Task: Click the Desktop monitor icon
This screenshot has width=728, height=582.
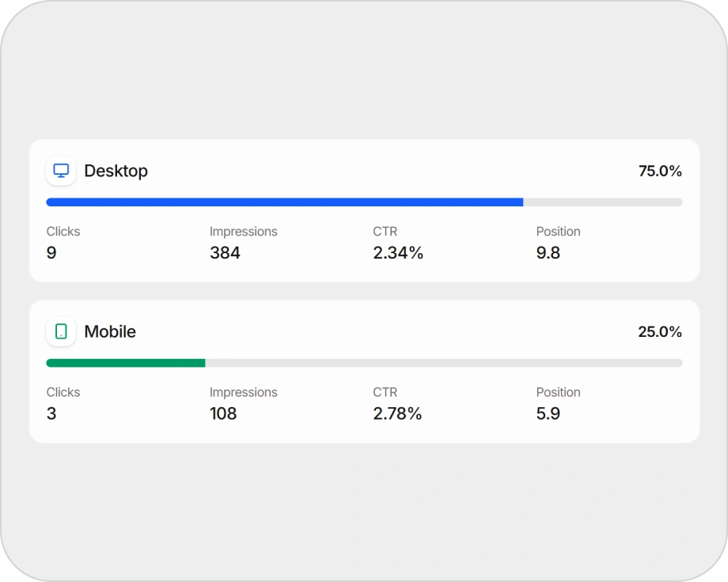Action: click(61, 170)
